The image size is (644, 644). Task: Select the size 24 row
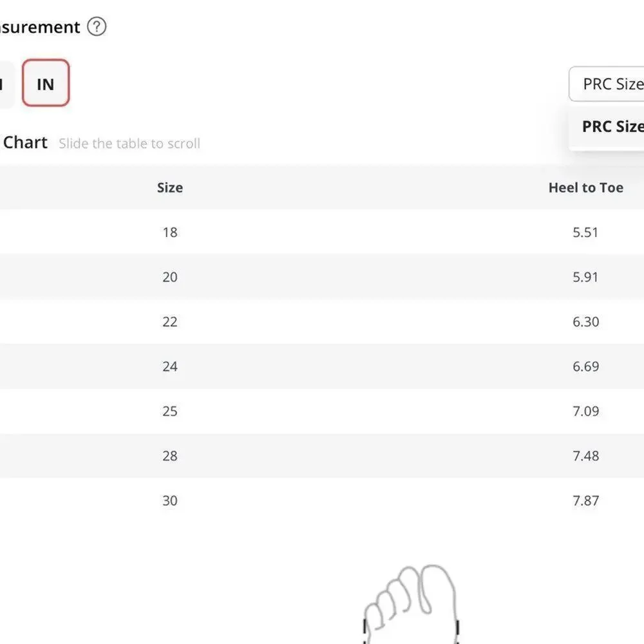[322, 366]
